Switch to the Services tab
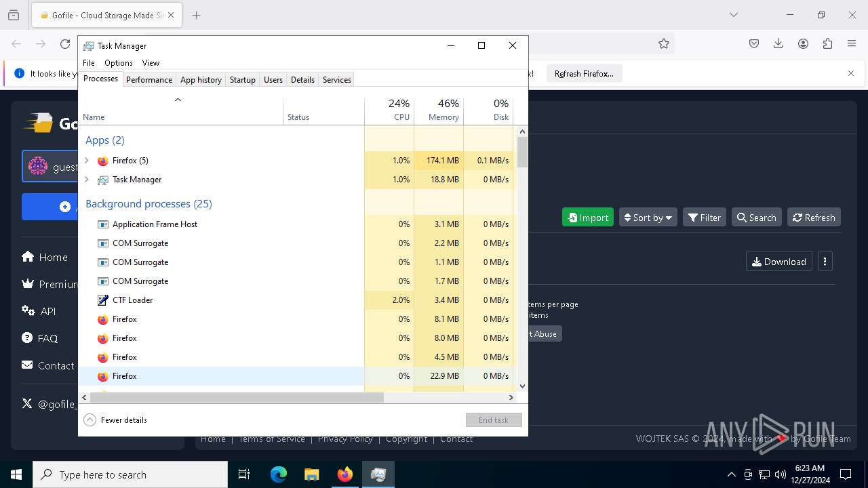This screenshot has height=488, width=868. (x=337, y=80)
